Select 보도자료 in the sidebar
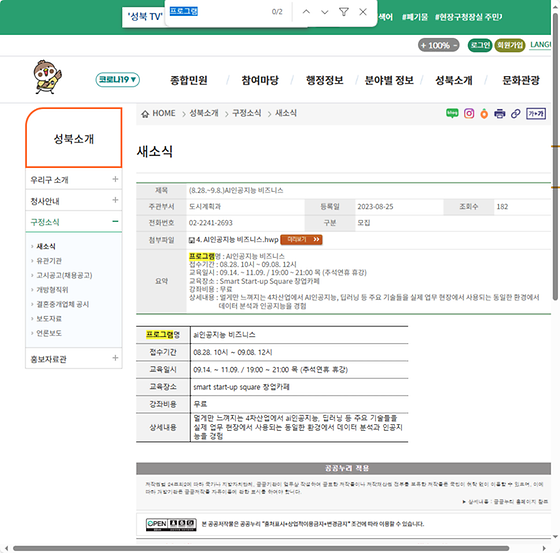Image resolution: width=560 pixels, height=553 pixels. tap(49, 319)
